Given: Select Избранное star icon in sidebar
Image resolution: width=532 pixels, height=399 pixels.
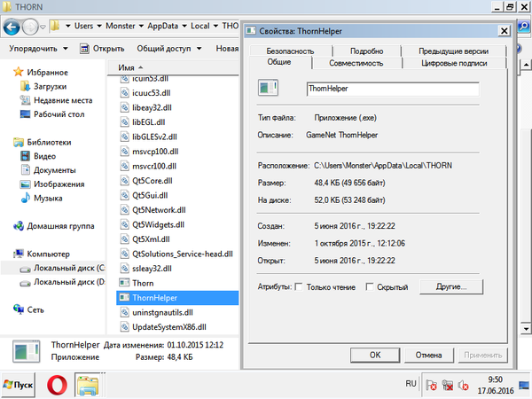Looking at the screenshot, I should coord(18,72).
